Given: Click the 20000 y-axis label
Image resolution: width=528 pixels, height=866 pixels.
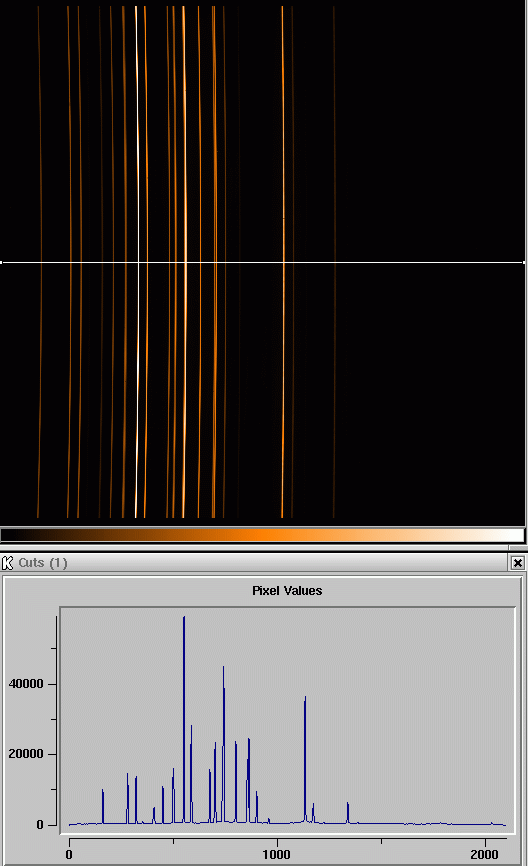Looking at the screenshot, I should coord(26,754).
